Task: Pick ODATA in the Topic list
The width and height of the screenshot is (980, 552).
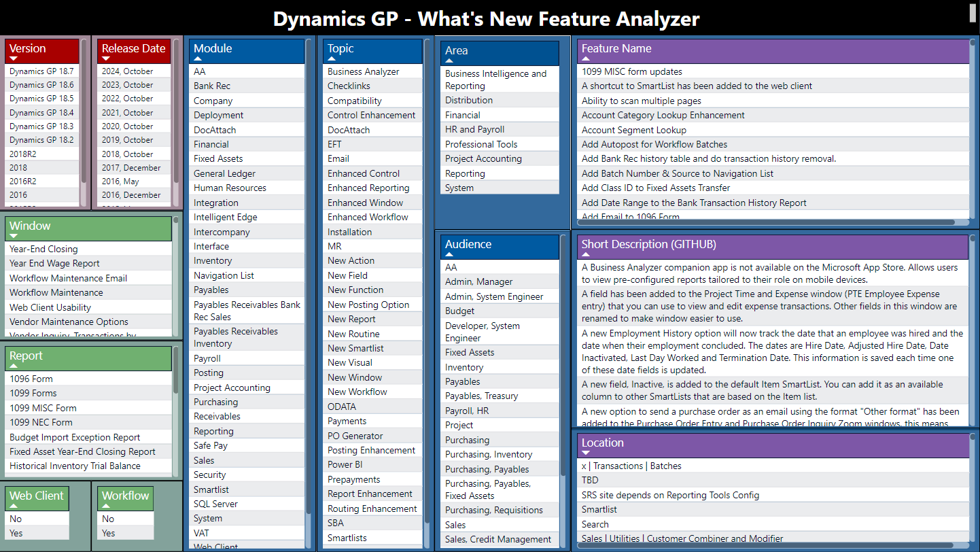Action: [x=372, y=407]
